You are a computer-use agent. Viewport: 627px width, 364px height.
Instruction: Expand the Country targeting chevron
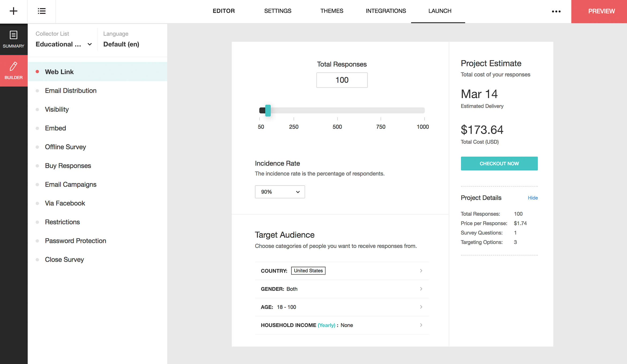tap(421, 271)
